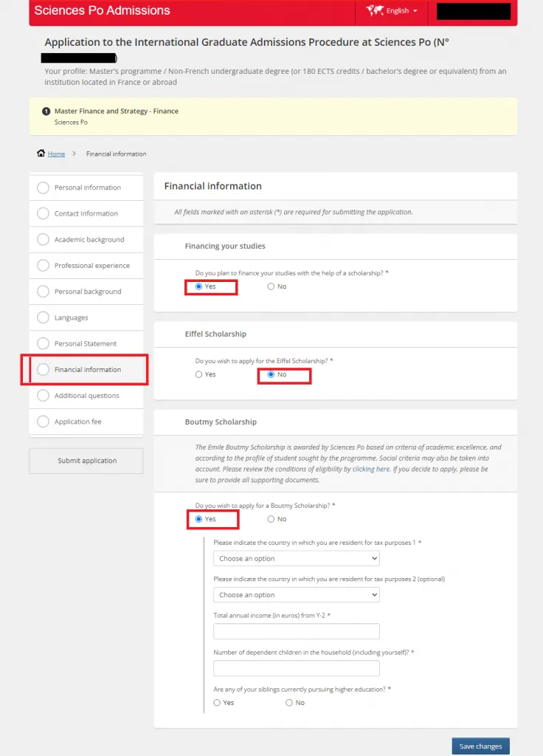543x756 pixels.
Task: Open Languages section in sidebar
Action: click(86, 317)
